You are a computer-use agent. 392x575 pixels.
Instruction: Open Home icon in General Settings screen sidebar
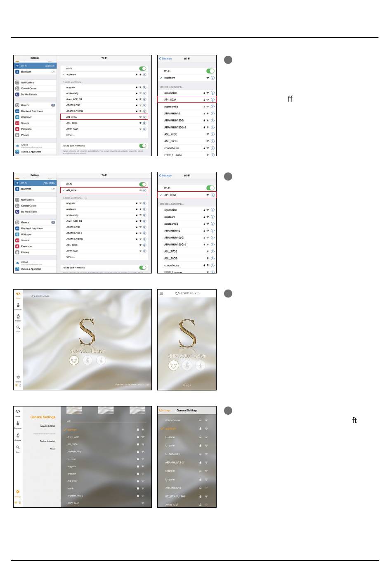[18, 412]
